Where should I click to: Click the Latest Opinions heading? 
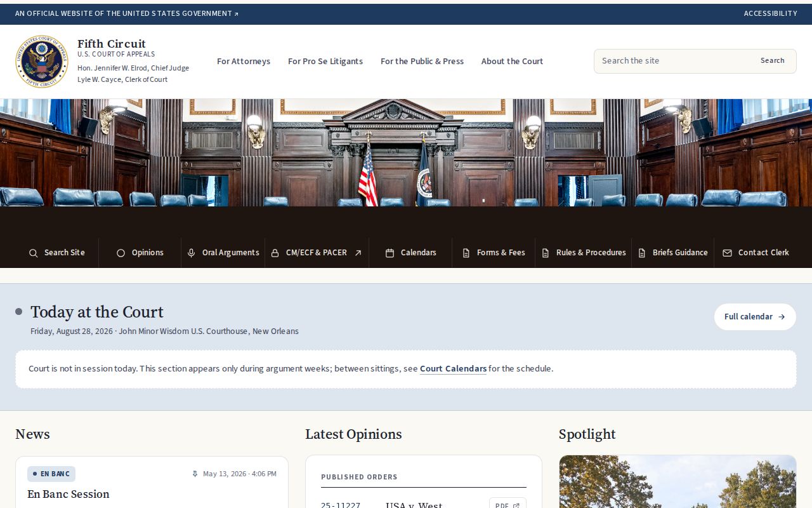pos(353,434)
